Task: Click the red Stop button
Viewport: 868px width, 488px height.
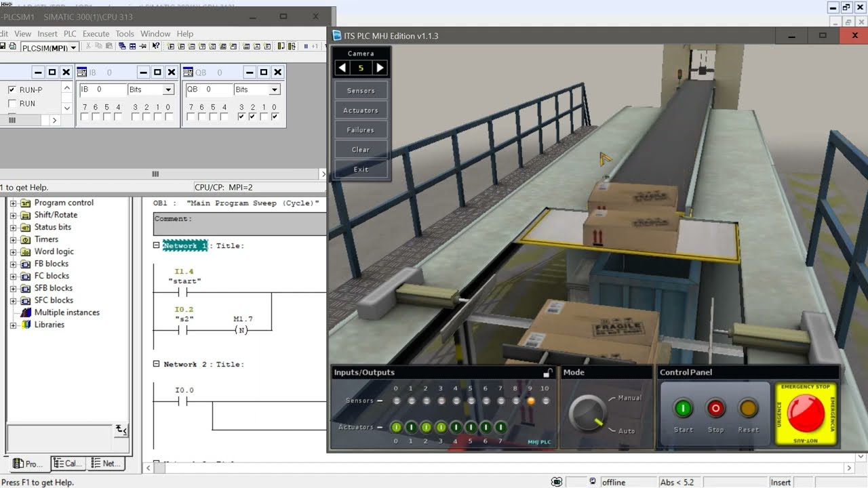Action: pos(715,408)
